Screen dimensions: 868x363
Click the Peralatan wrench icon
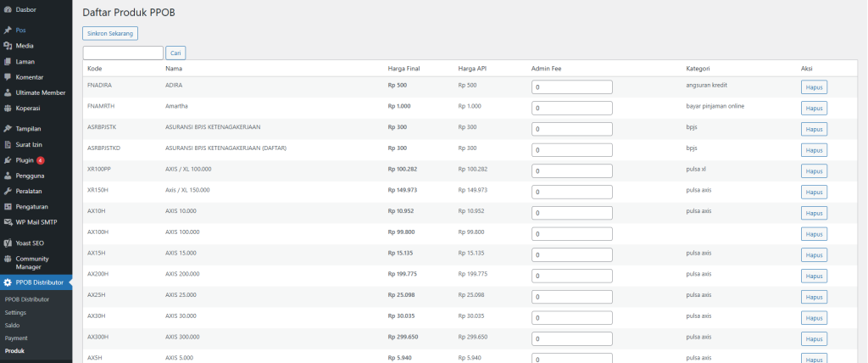point(8,191)
